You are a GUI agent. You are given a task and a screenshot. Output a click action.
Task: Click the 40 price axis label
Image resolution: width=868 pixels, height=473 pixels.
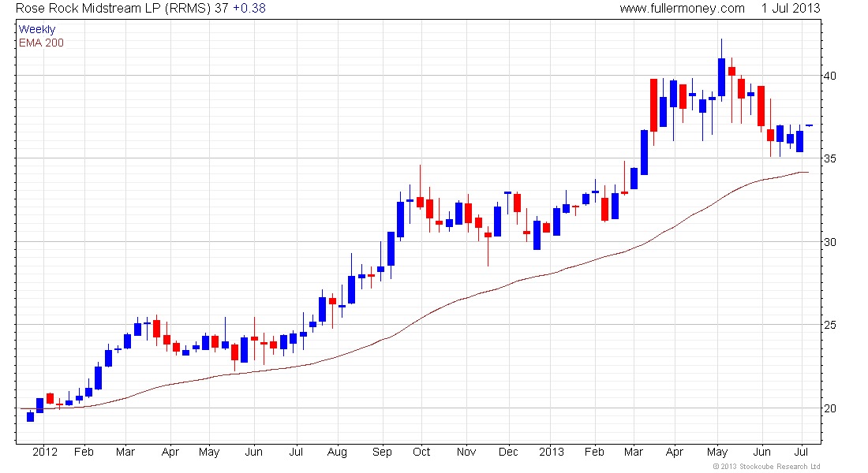pos(830,76)
